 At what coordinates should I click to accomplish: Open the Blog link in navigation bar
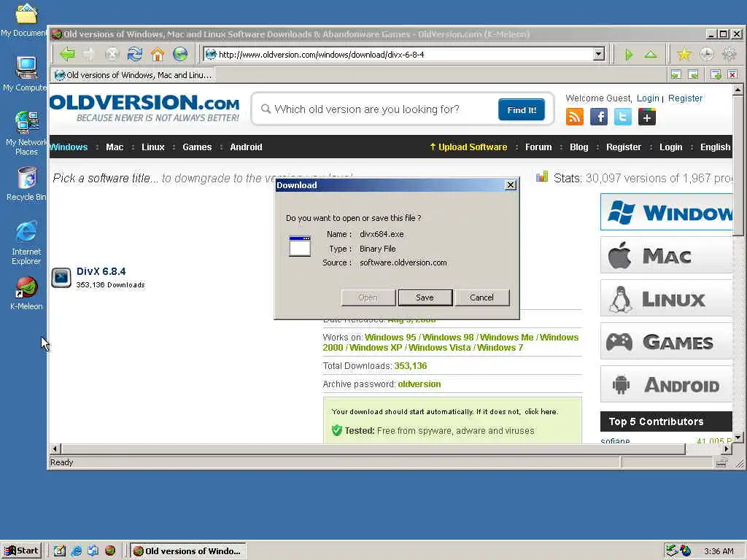(x=578, y=147)
